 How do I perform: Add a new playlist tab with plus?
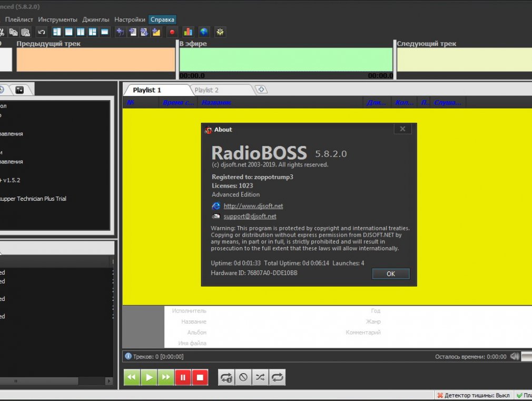[x=261, y=90]
